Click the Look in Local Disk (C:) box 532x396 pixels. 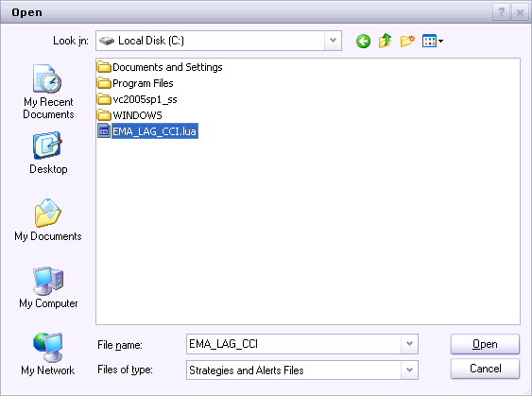pyautogui.click(x=218, y=41)
